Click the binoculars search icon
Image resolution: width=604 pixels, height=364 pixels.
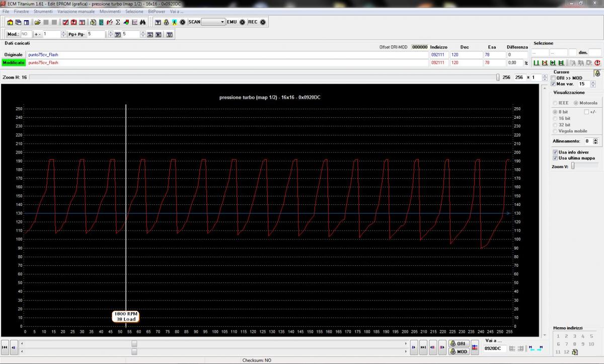[x=143, y=22]
